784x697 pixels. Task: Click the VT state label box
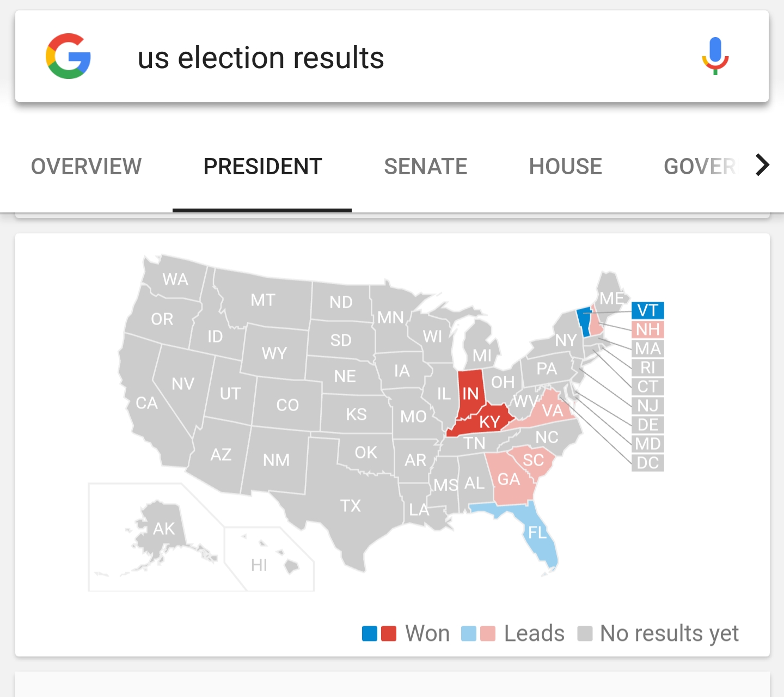(x=647, y=310)
